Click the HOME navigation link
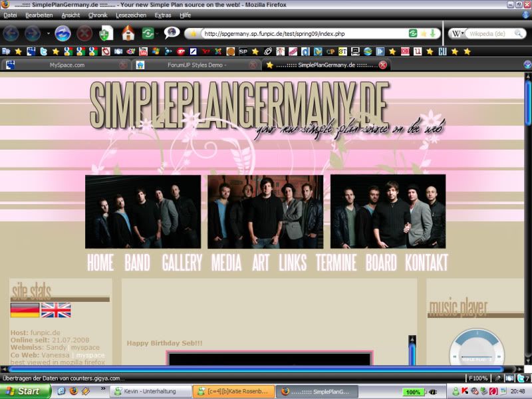The height and width of the screenshot is (399, 532). click(x=100, y=262)
